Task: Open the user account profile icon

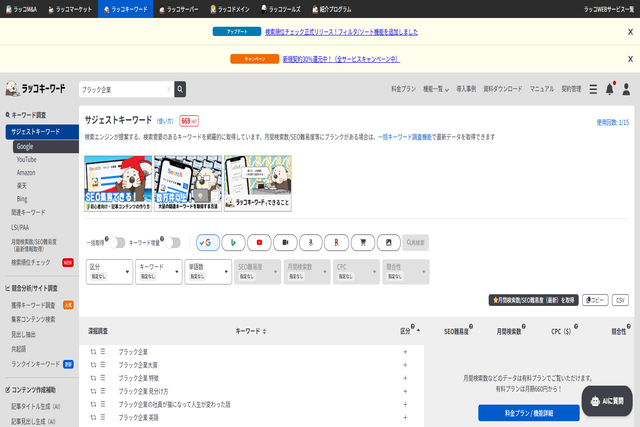Action: pyautogui.click(x=627, y=89)
